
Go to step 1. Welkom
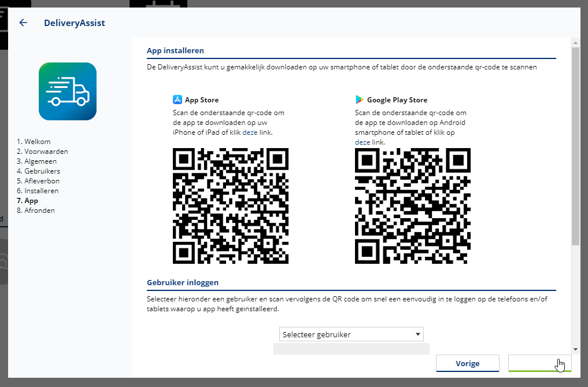click(34, 142)
